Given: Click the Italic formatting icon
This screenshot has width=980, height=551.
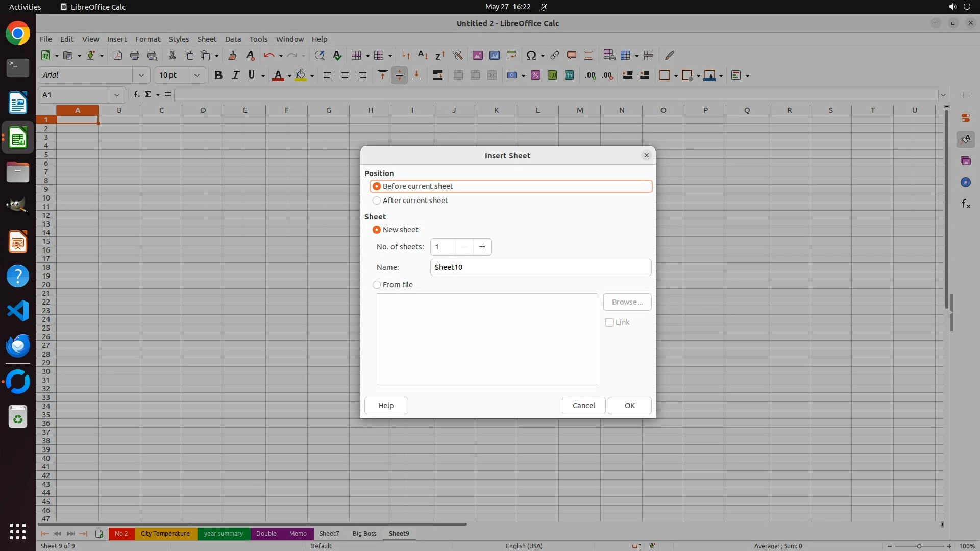Looking at the screenshot, I should (x=235, y=76).
